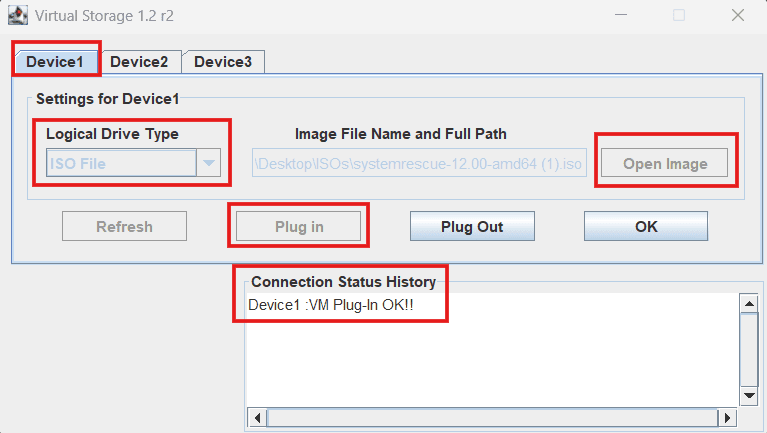Switch to the Device1 tab
The width and height of the screenshot is (767, 433).
tap(56, 61)
